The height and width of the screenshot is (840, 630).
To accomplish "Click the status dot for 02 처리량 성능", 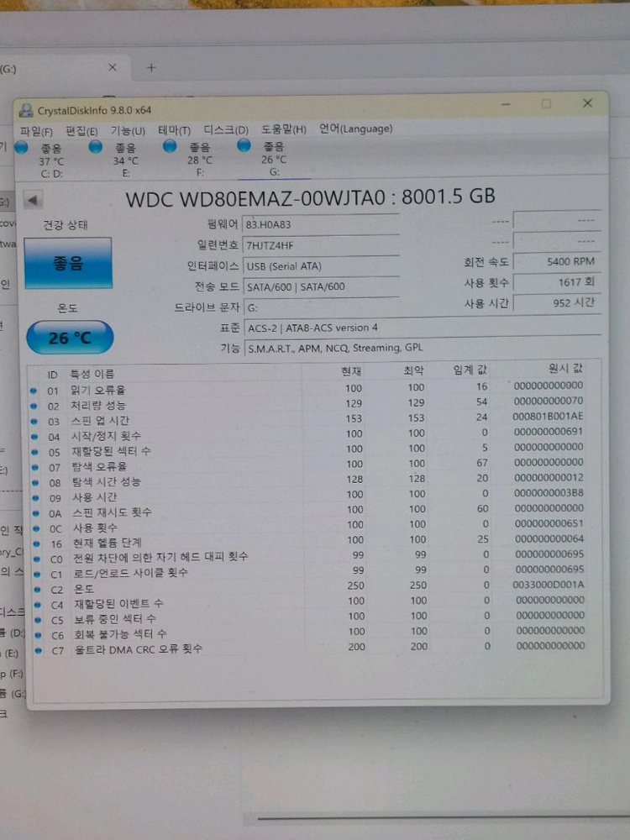I will [x=34, y=407].
